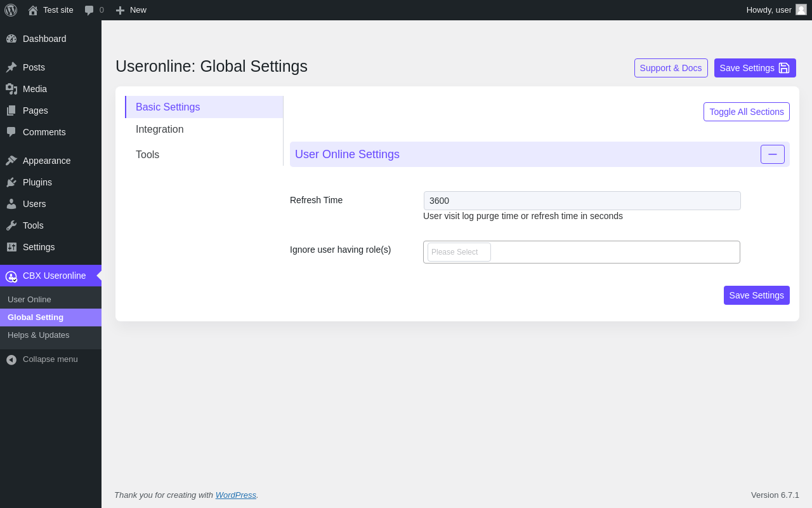Switch to Integration tab
The width and height of the screenshot is (812, 508).
204,130
